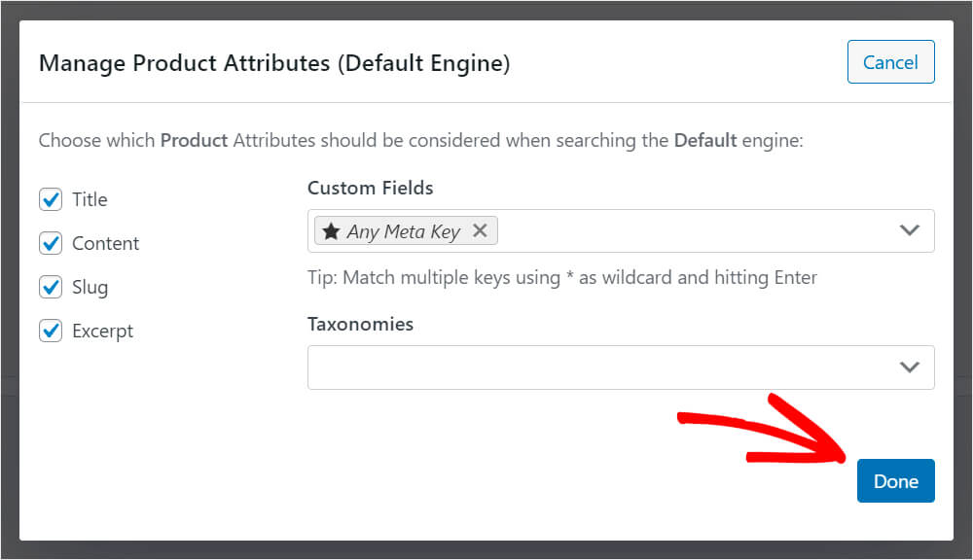Focus the Custom Fields input area
Screen dimensions: 973x560
tap(621, 230)
